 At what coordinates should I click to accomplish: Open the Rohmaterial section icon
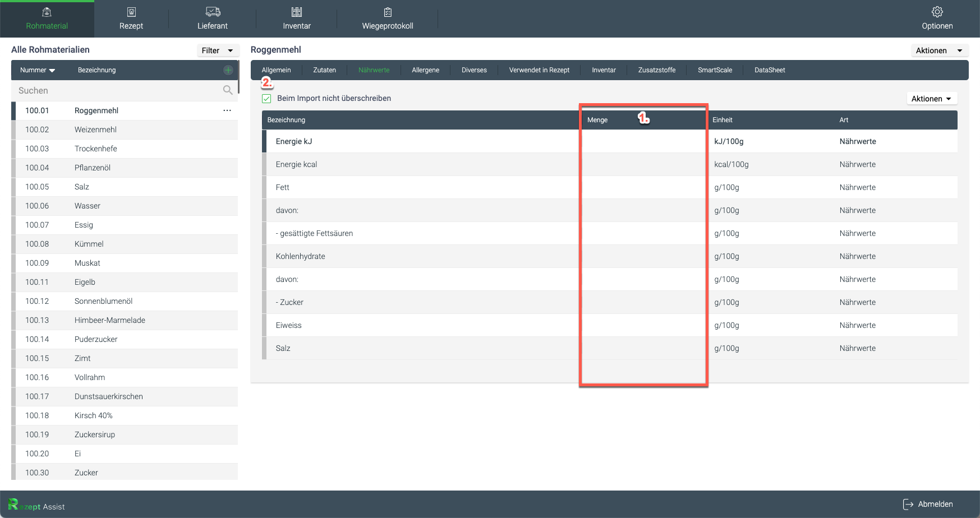[x=47, y=12]
